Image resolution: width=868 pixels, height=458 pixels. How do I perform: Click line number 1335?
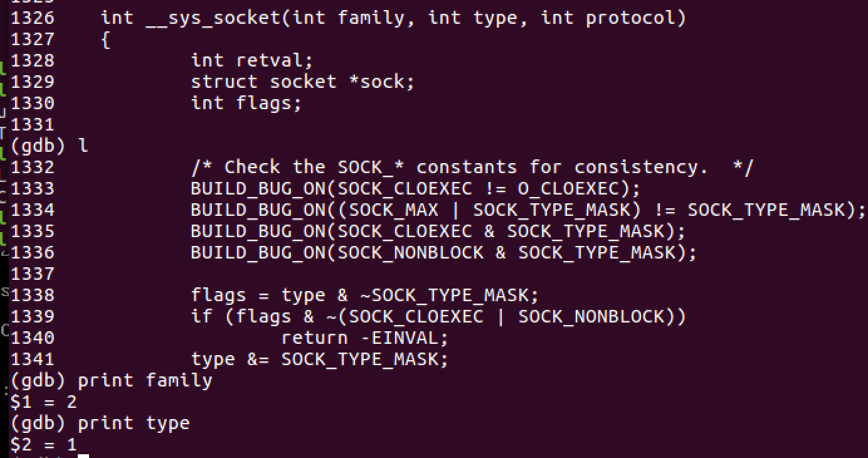point(33,231)
